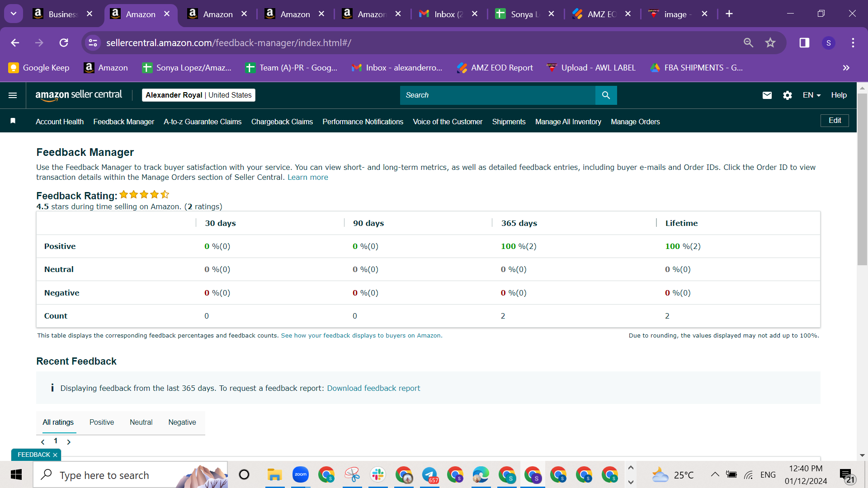Viewport: 868px width, 488px height.
Task: Open the Snipping Tool icon in the taskbar
Action: [x=352, y=475]
